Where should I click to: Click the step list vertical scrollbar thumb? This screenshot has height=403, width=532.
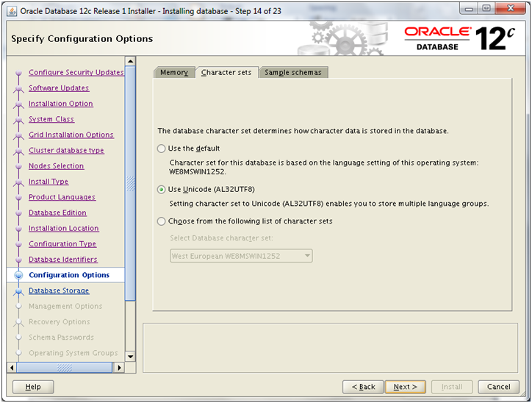pos(130,183)
